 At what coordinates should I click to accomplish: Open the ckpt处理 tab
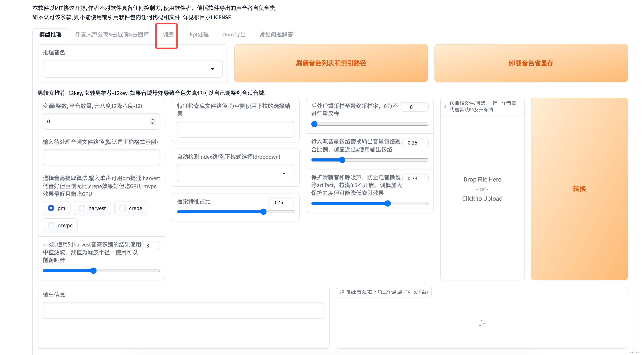[198, 35]
